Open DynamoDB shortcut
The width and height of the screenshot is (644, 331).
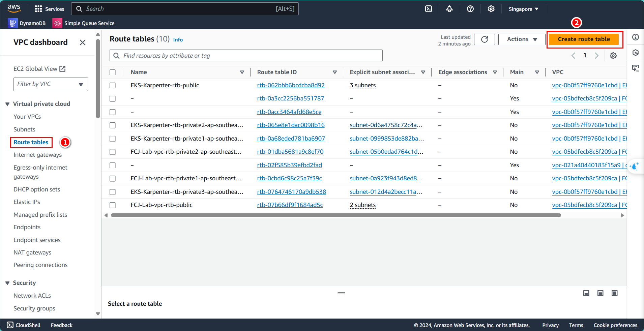point(27,23)
